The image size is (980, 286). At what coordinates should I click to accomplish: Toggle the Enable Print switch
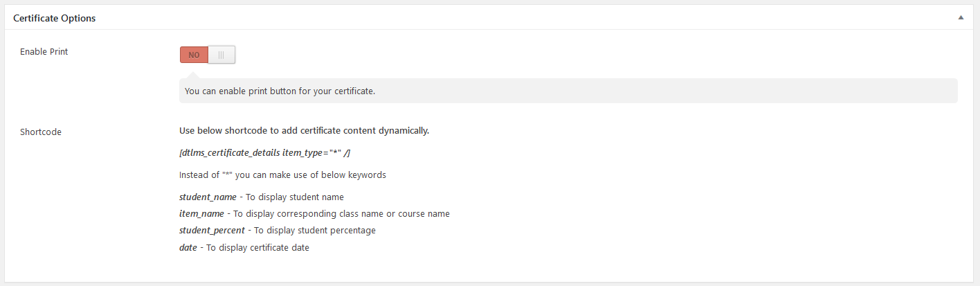[x=208, y=55]
